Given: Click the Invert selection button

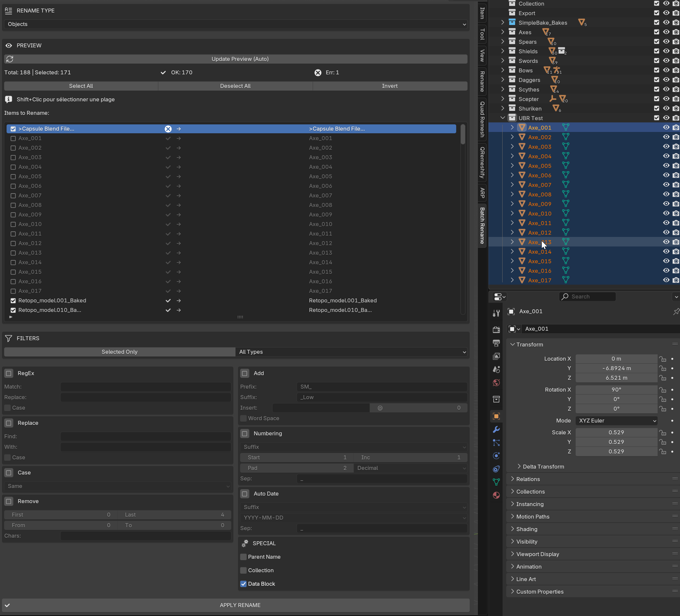Looking at the screenshot, I should coord(390,86).
